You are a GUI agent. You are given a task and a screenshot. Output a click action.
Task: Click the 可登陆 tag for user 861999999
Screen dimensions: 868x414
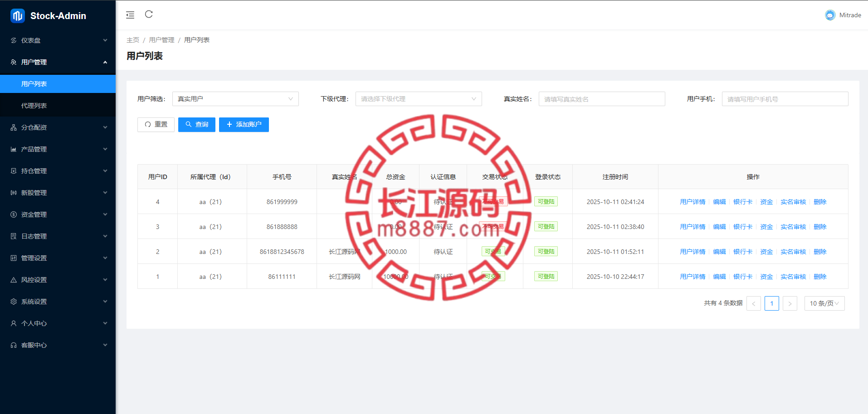[546, 202]
